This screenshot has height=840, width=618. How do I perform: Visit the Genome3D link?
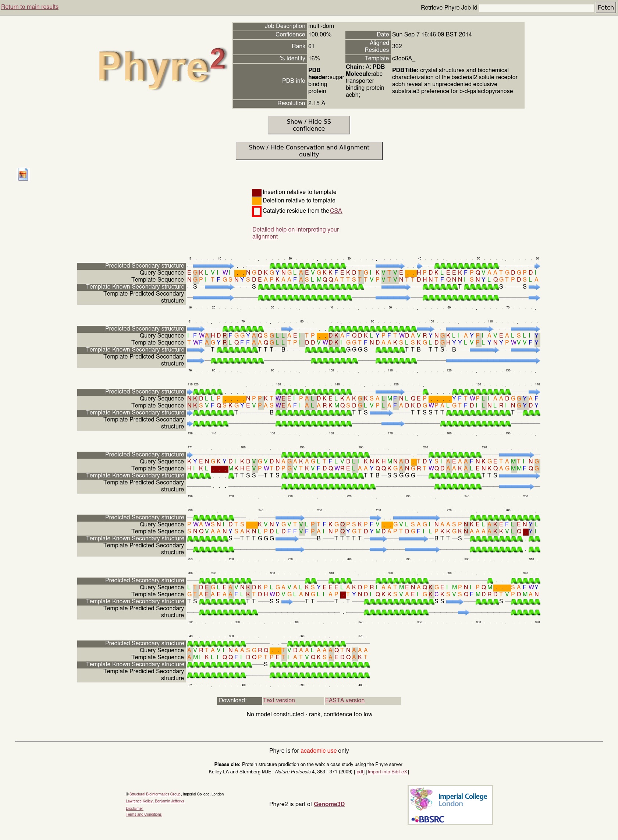pos(329,804)
